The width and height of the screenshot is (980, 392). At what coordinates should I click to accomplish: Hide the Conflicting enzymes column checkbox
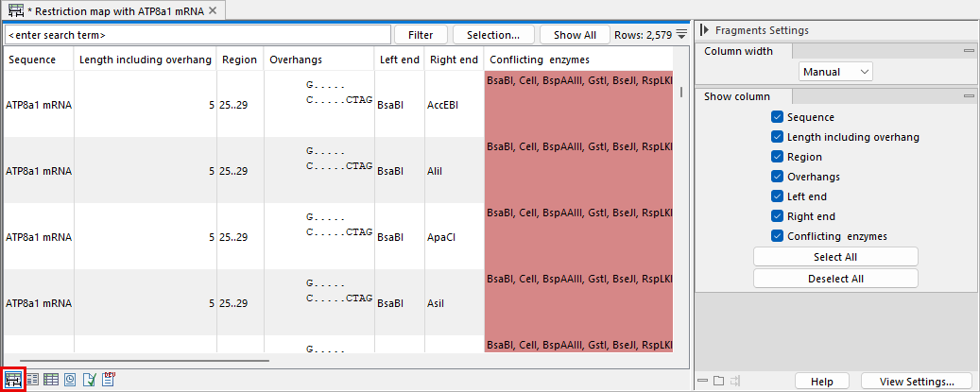[778, 236]
